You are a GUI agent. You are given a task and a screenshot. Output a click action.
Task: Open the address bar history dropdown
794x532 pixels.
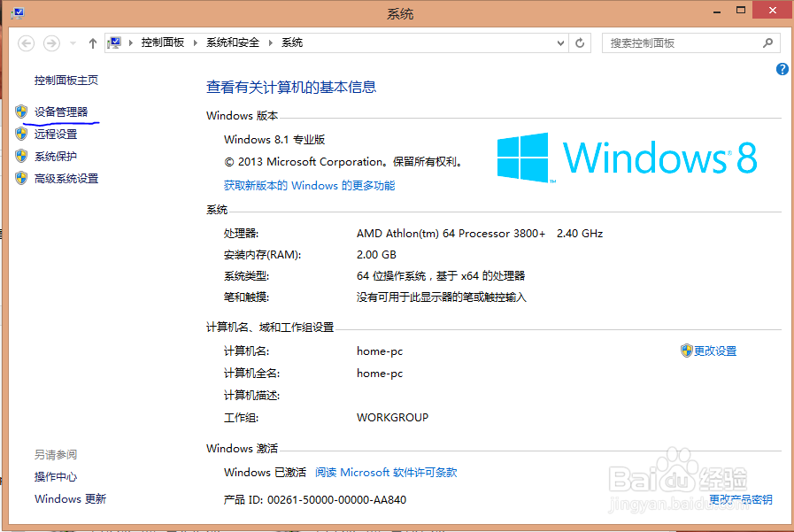click(x=560, y=43)
